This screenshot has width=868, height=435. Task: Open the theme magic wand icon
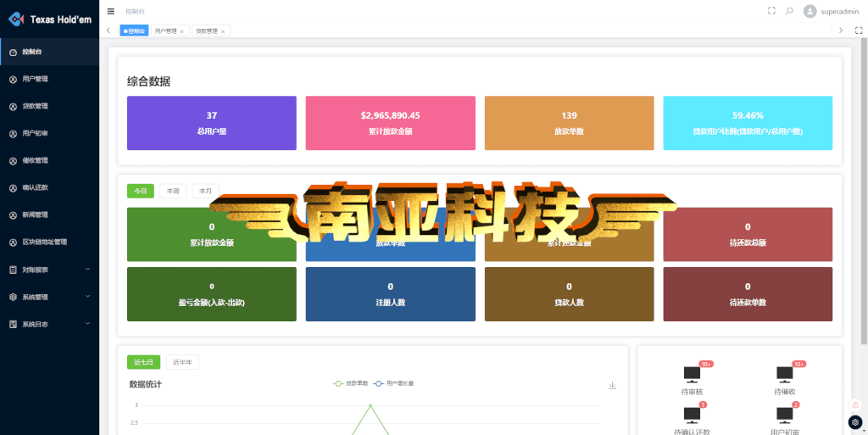click(790, 10)
